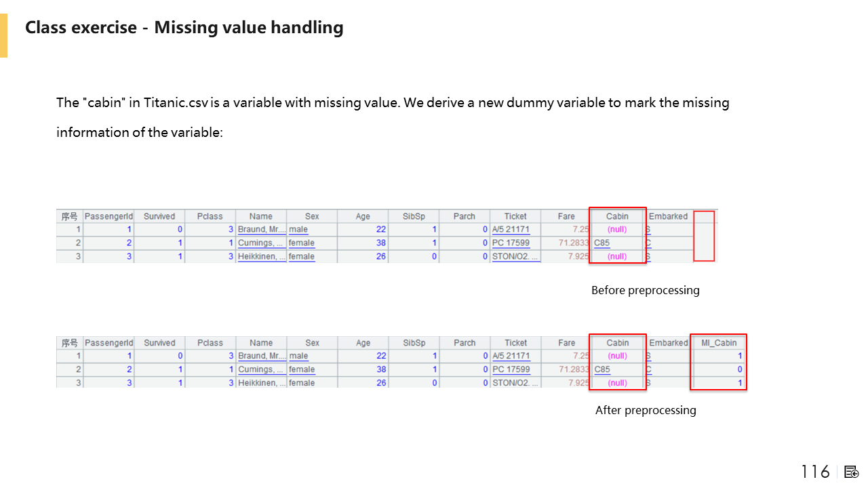Click slide number 116
868x488 pixels.
815,472
